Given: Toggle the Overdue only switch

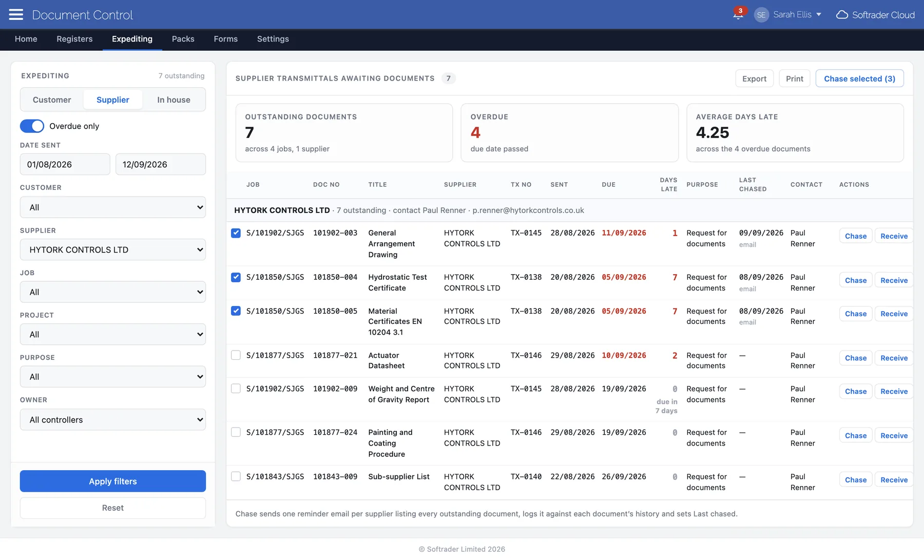Looking at the screenshot, I should click(32, 126).
